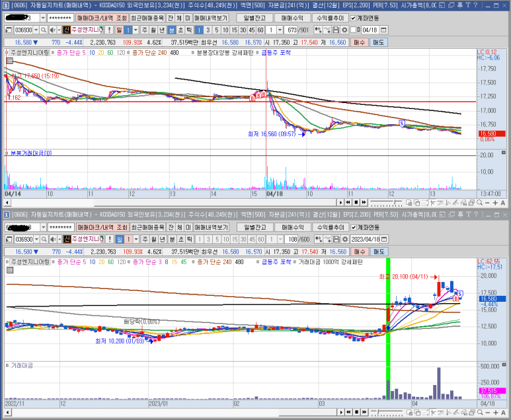Viewport: 511px width, 420px height.
Task: Click 체 tab in top window
Action: pyautogui.click(x=179, y=18)
